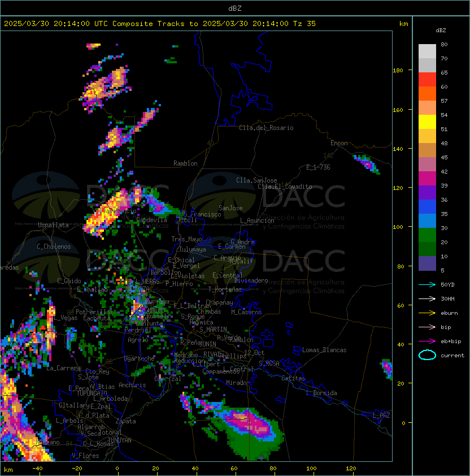Click the 'TUPUNGATO' map label
The width and height of the screenshot is (470, 476).
click(x=92, y=393)
